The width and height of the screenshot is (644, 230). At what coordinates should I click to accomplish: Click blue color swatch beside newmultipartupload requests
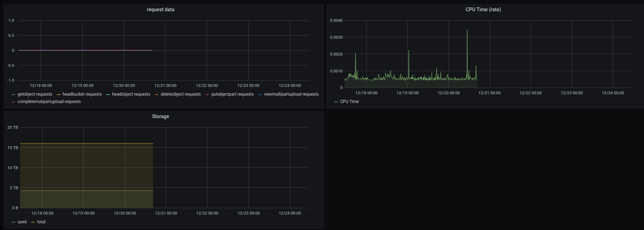260,95
